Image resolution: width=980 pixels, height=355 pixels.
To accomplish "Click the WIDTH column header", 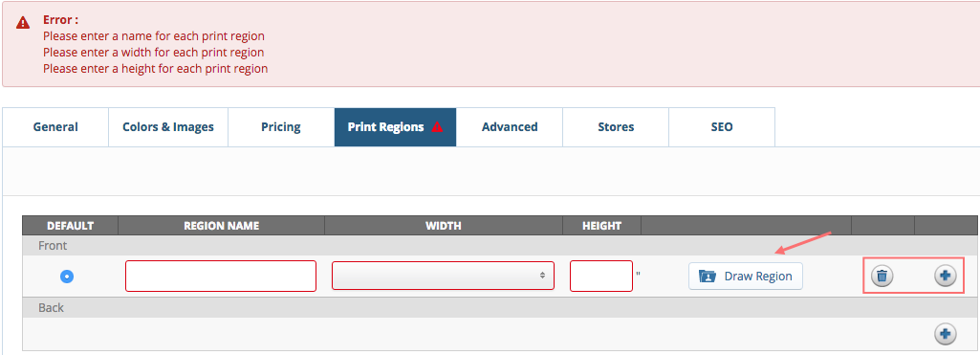I will tap(443, 226).
